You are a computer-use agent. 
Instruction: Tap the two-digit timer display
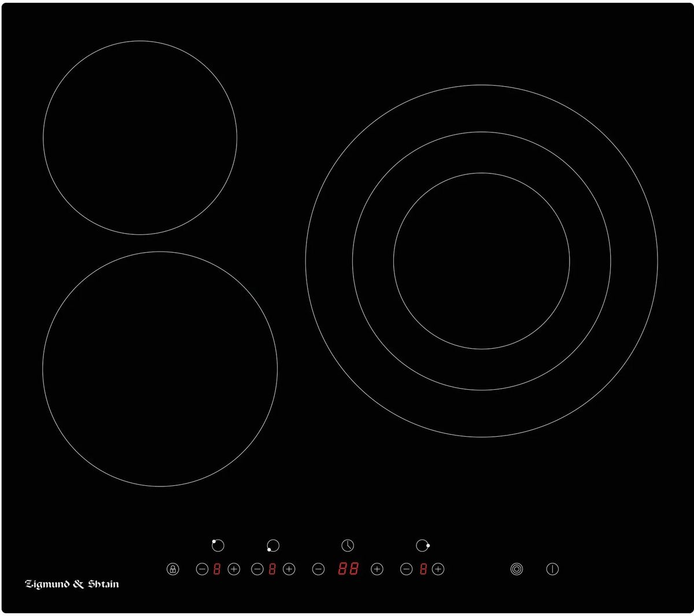[x=348, y=569]
